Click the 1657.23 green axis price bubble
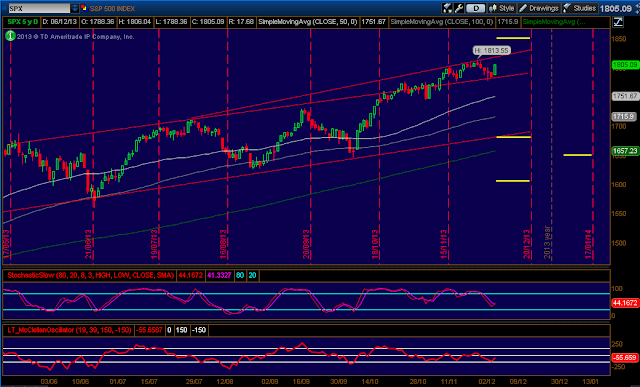The height and width of the screenshot is (387, 640). (625, 151)
